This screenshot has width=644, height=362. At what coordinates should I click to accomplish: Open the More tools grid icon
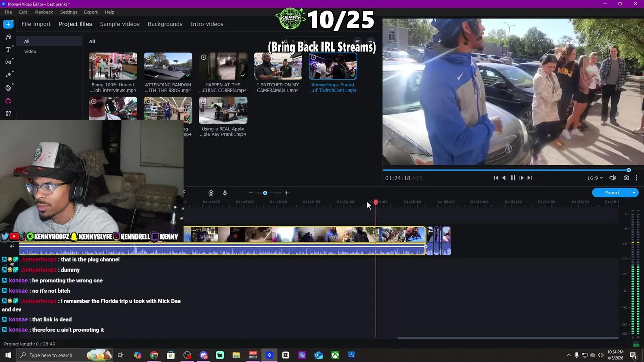click(8, 114)
